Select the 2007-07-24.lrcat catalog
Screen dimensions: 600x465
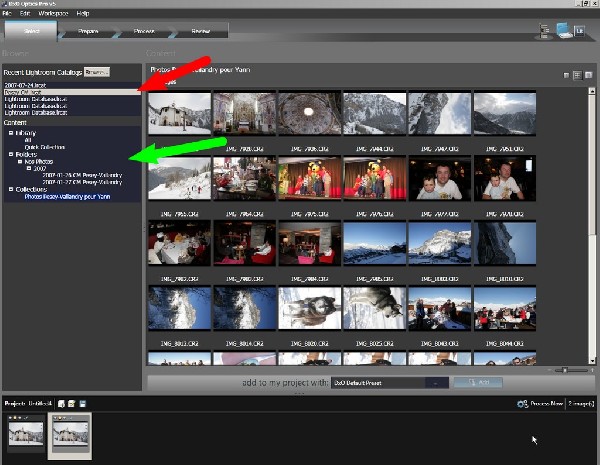[72, 85]
